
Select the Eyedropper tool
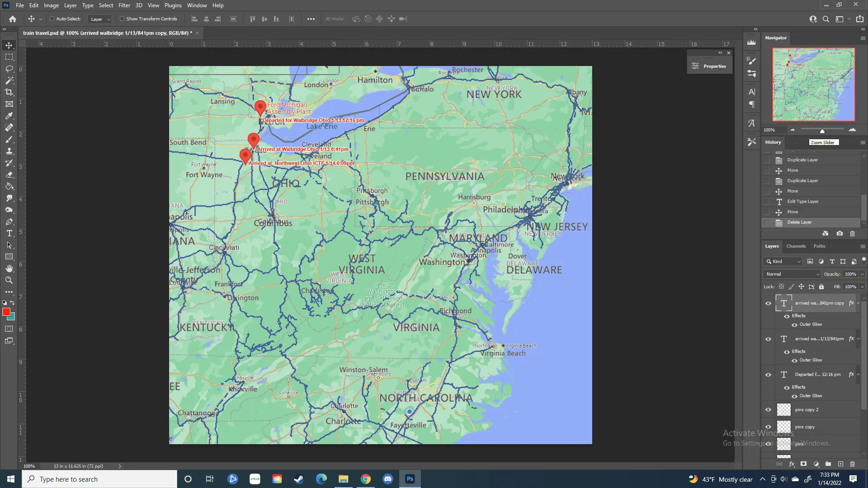[x=9, y=116]
